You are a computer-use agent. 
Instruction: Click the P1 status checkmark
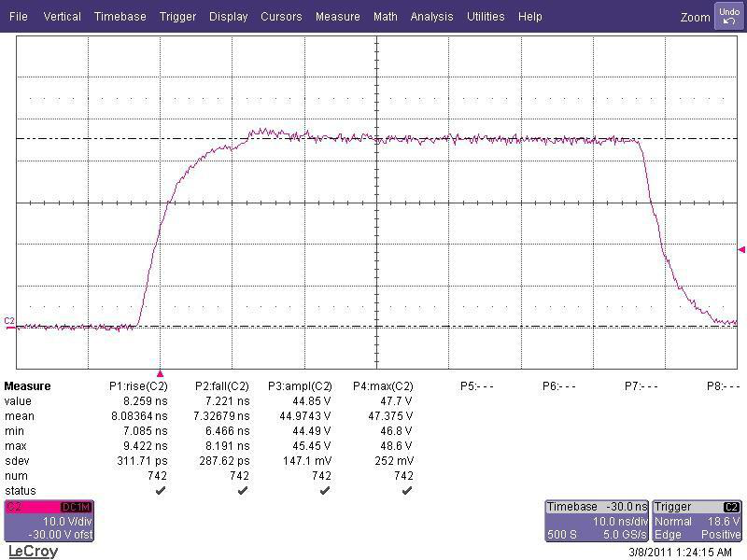[x=161, y=491]
